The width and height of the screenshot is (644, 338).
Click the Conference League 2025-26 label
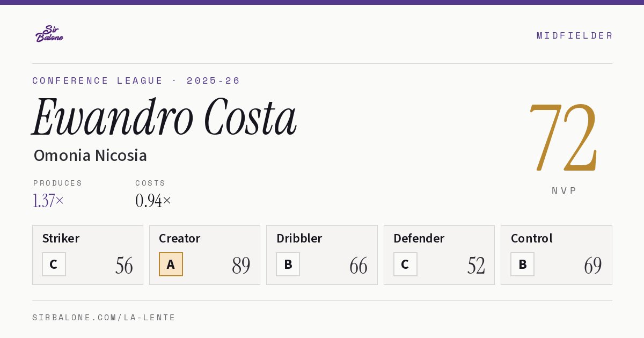pyautogui.click(x=136, y=80)
